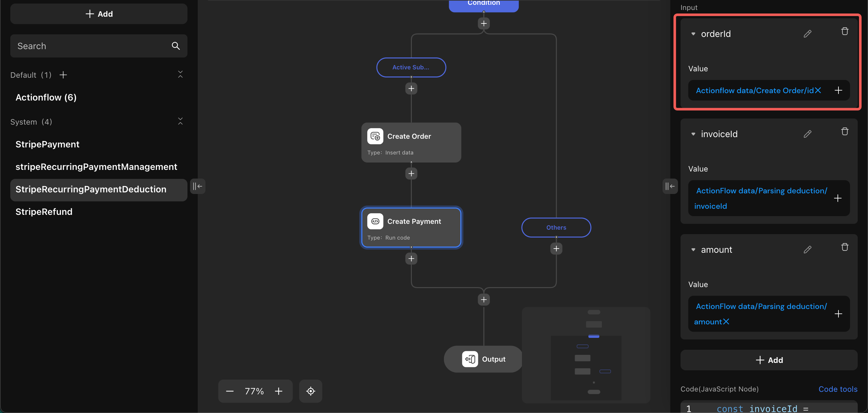This screenshot has width=868, height=413.
Task: Add node below Condition
Action: point(483,23)
